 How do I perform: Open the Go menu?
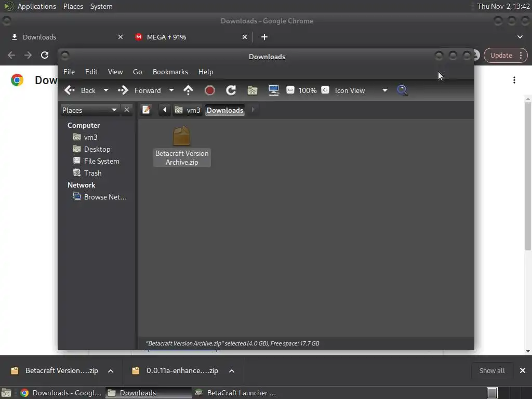pyautogui.click(x=137, y=72)
